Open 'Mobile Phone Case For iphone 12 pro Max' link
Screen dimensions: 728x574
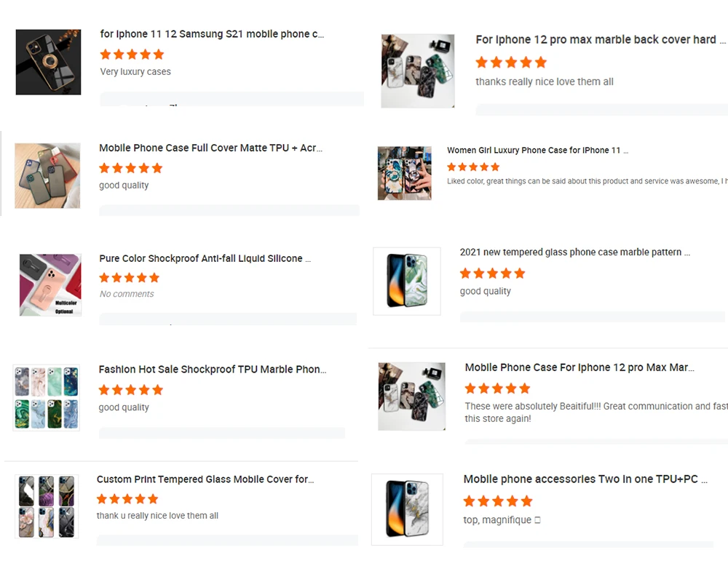(x=579, y=367)
